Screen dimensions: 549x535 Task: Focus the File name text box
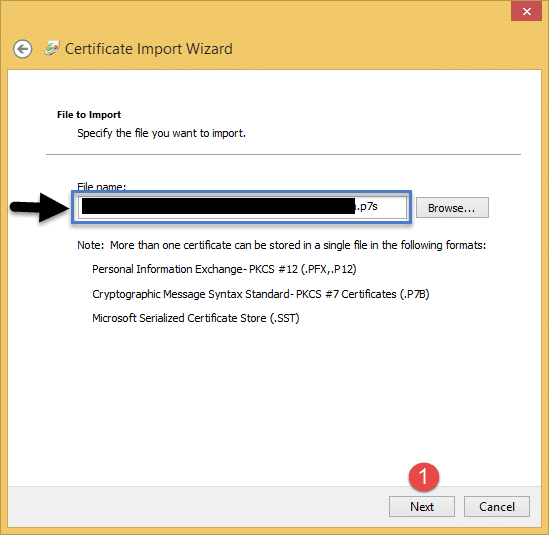(x=242, y=207)
